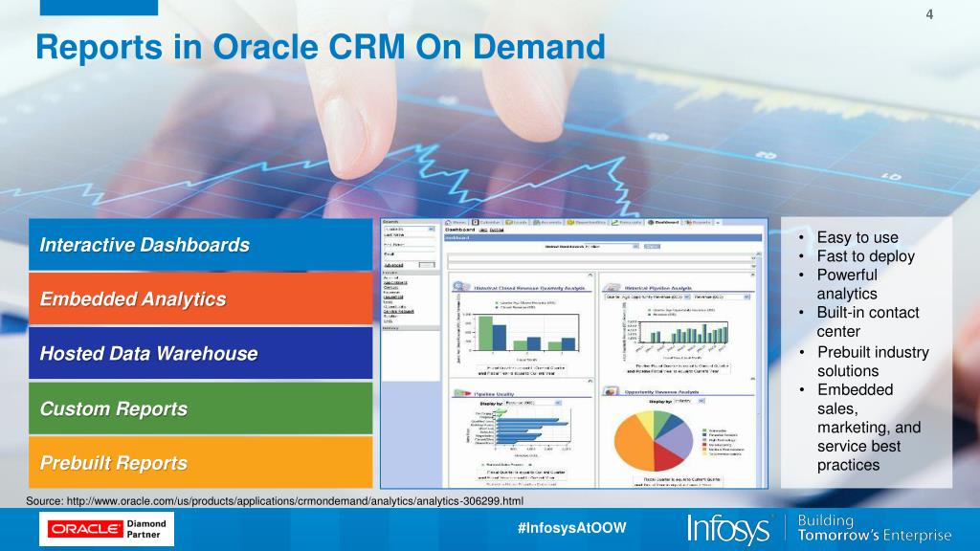Select the Embedded Analytics orange banner
Screen dimensions: 980x551
tap(201, 298)
